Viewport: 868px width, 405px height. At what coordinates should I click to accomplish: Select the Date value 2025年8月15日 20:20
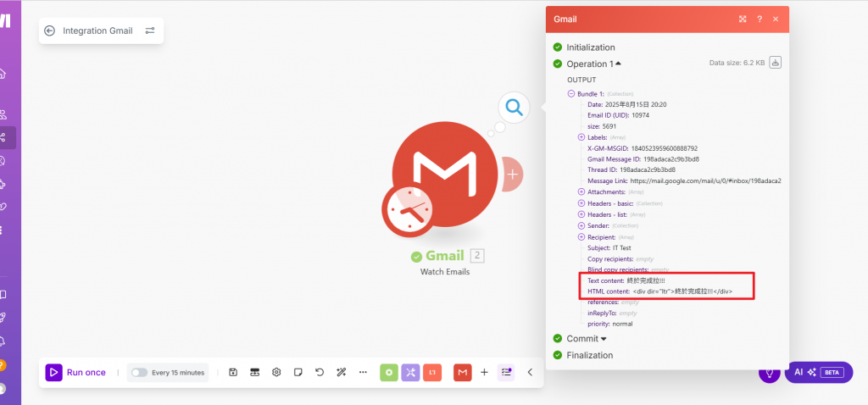point(637,104)
